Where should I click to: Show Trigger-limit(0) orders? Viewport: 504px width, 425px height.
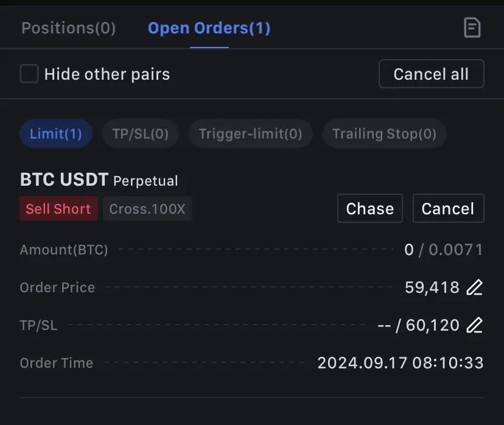250,134
